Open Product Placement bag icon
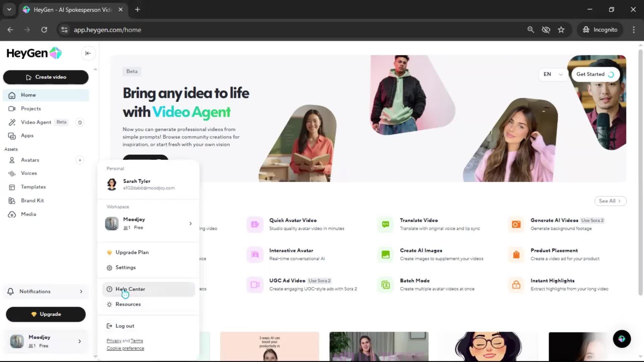This screenshot has height=362, width=644. pyautogui.click(x=516, y=254)
